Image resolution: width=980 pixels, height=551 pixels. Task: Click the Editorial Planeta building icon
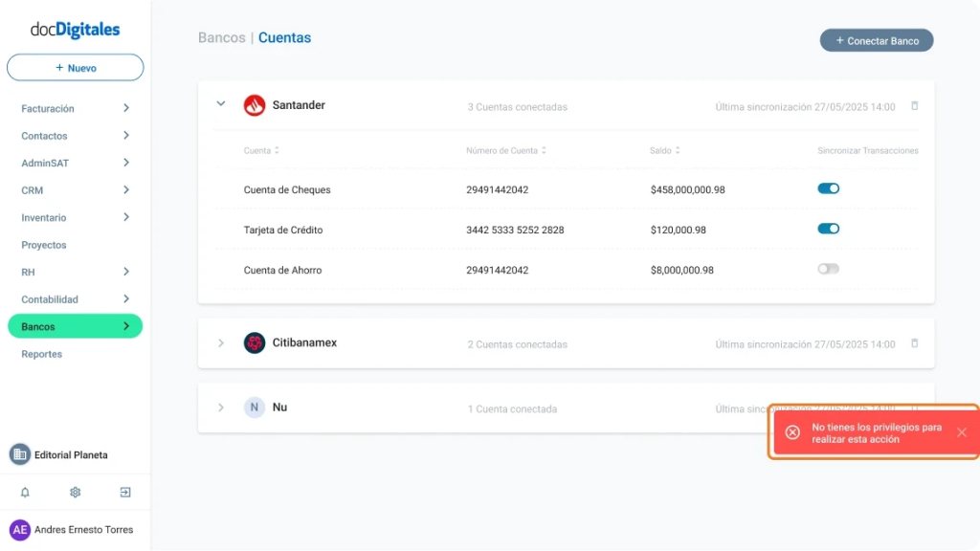(x=20, y=454)
